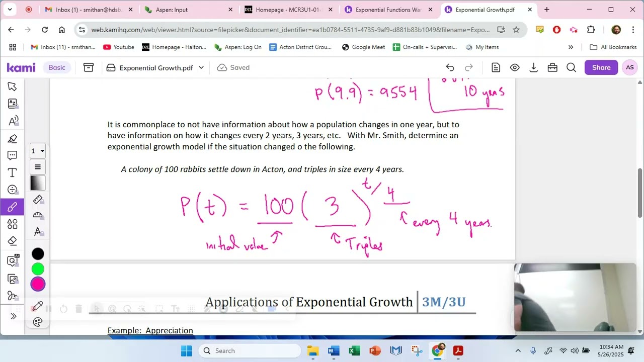Open the Exponential Growth.pdf file dropdown
The height and width of the screenshot is (362, 644).
point(155,67)
